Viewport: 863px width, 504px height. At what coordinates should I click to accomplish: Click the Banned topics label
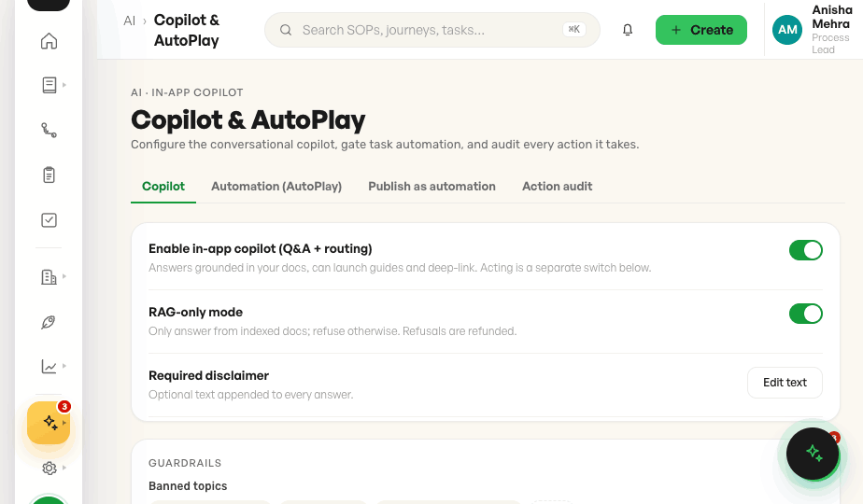[x=188, y=486]
